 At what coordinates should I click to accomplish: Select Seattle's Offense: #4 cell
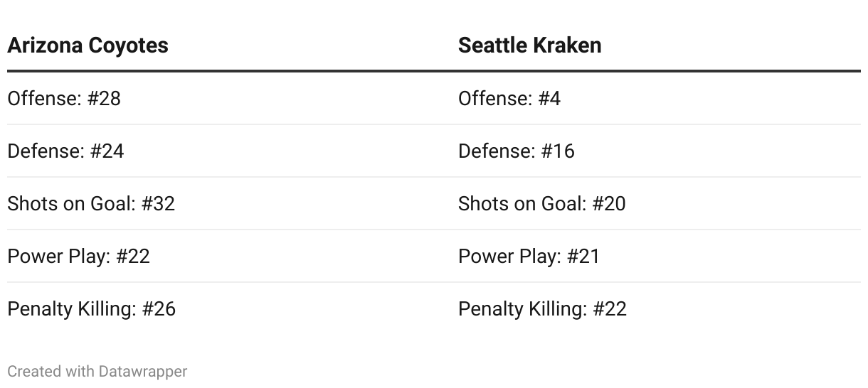509,98
